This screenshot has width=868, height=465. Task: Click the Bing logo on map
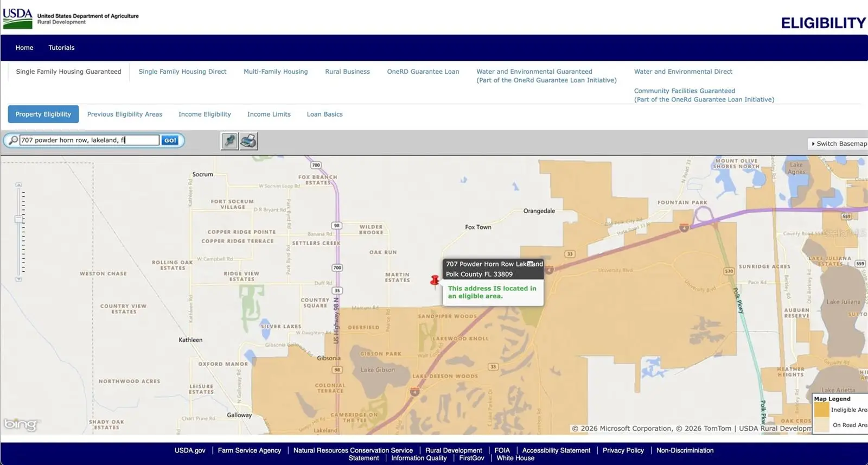click(21, 424)
